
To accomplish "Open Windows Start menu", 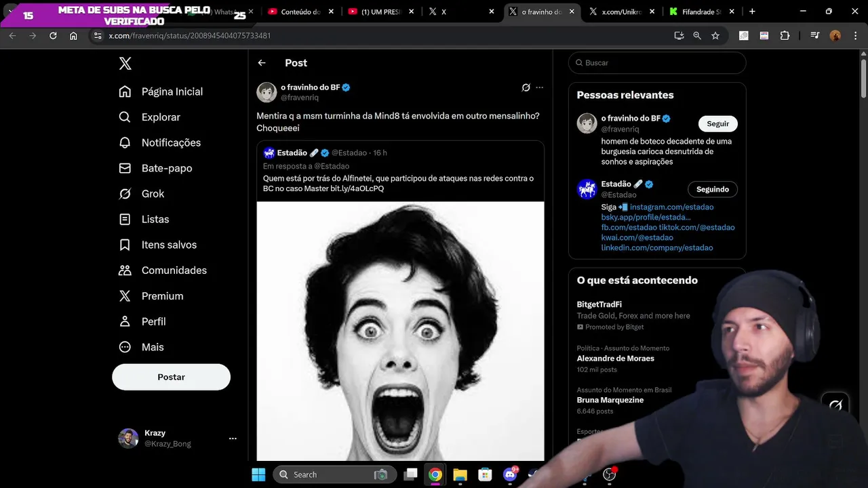I will [x=258, y=474].
